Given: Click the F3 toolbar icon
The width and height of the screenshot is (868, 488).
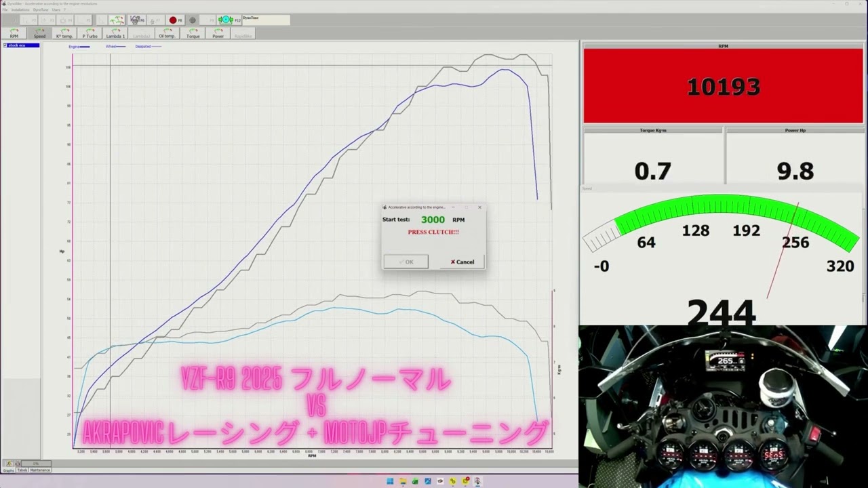Looking at the screenshot, I should coord(47,20).
